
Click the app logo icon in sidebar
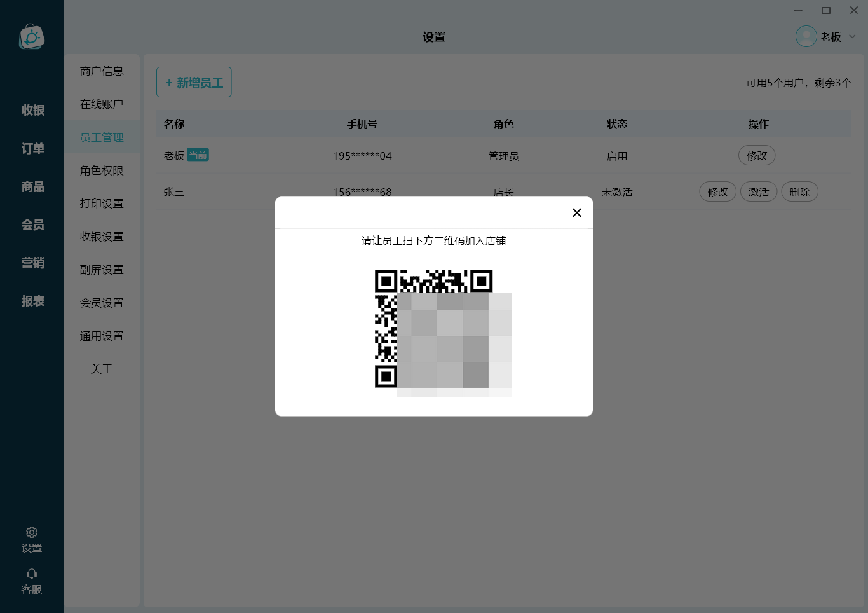click(31, 37)
